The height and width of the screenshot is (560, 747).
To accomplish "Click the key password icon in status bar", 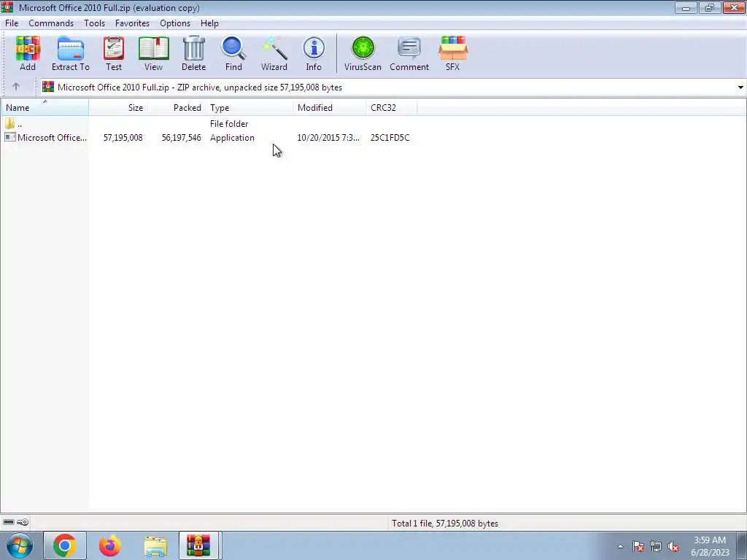I will point(23,522).
